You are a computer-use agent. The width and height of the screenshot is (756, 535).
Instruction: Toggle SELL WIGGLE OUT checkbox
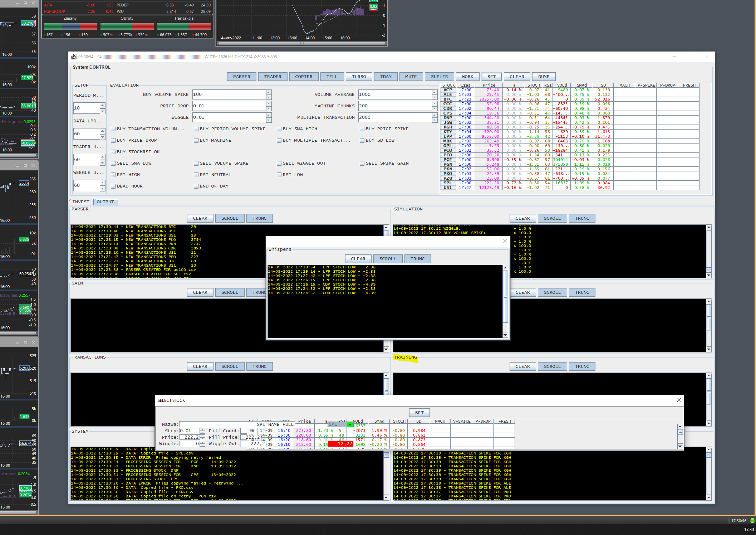279,163
